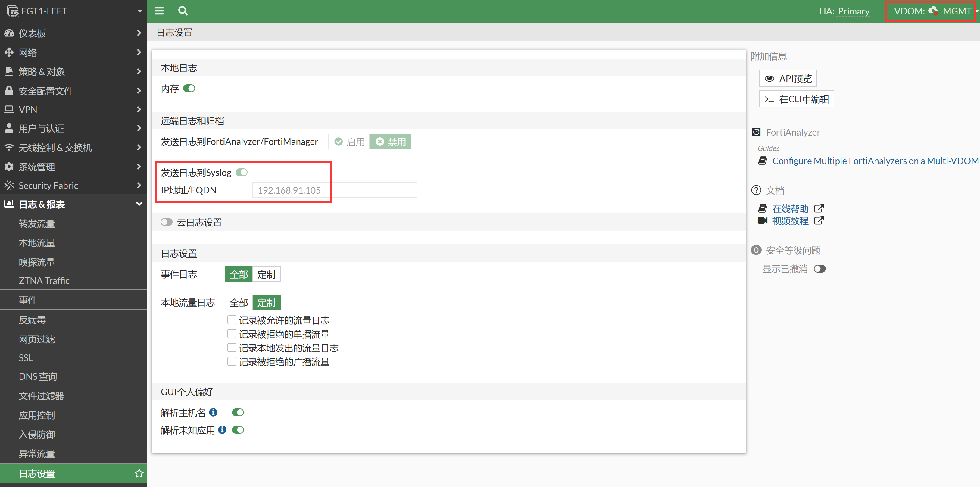This screenshot has width=980, height=487.
Task: Click external link icon beside 在线帮助
Action: (x=819, y=208)
